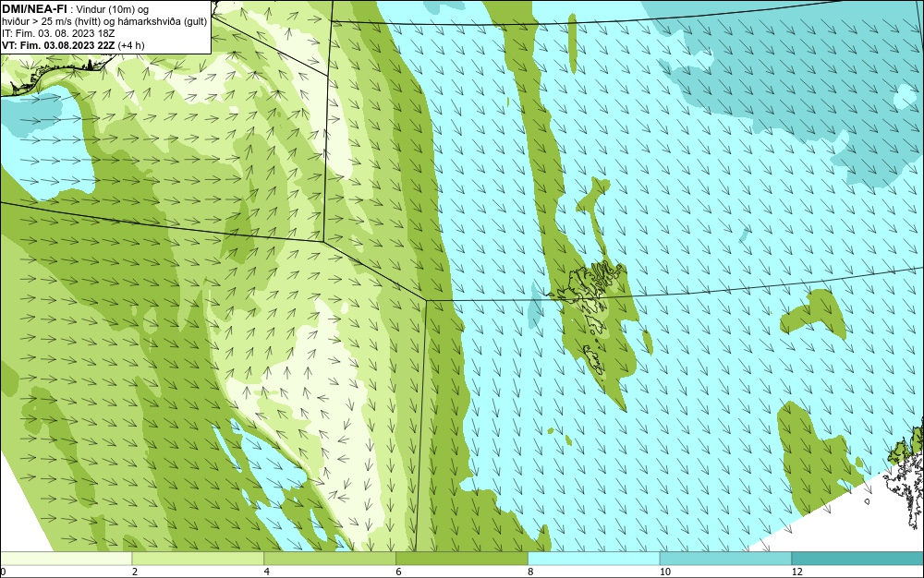Viewport: 924px width, 578px height.
Task: Click the legend label '12'
Action: click(x=797, y=572)
